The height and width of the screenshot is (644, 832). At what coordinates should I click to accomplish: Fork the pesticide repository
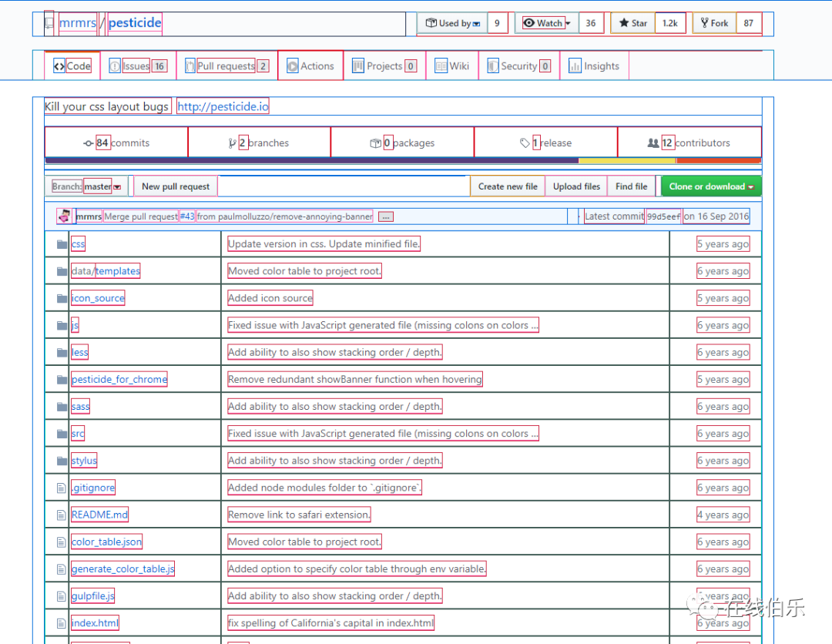click(x=714, y=23)
